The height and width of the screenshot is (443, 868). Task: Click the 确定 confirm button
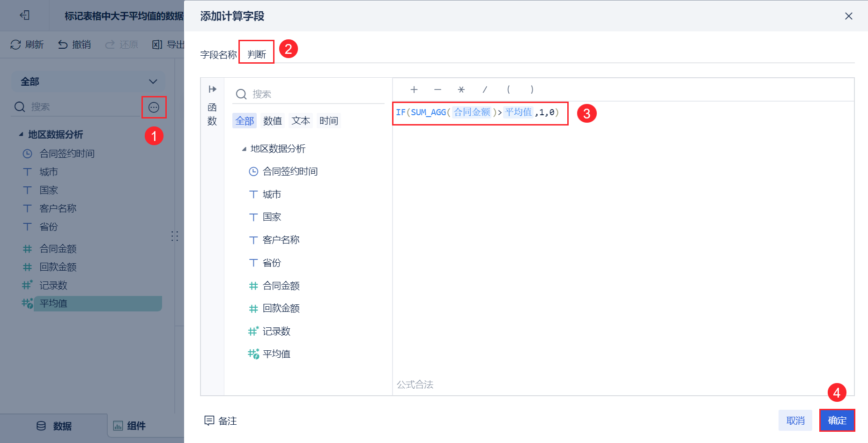point(837,421)
